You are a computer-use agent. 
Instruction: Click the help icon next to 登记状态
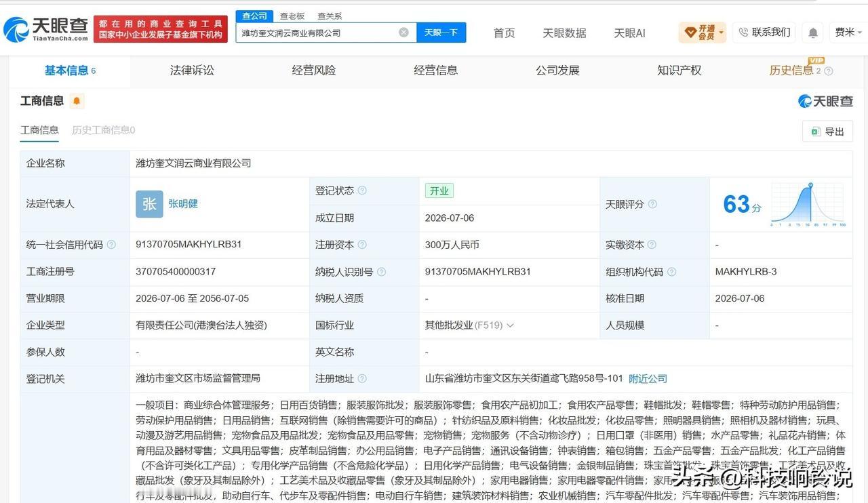[362, 190]
